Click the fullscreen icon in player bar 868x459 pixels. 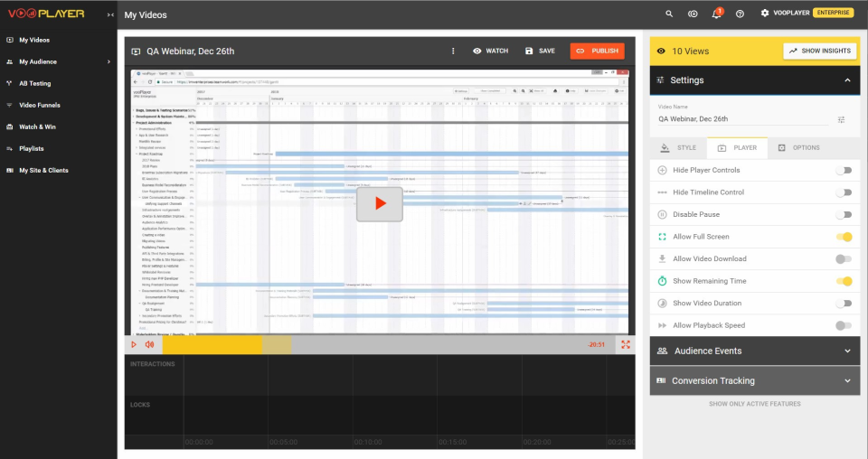pos(626,344)
